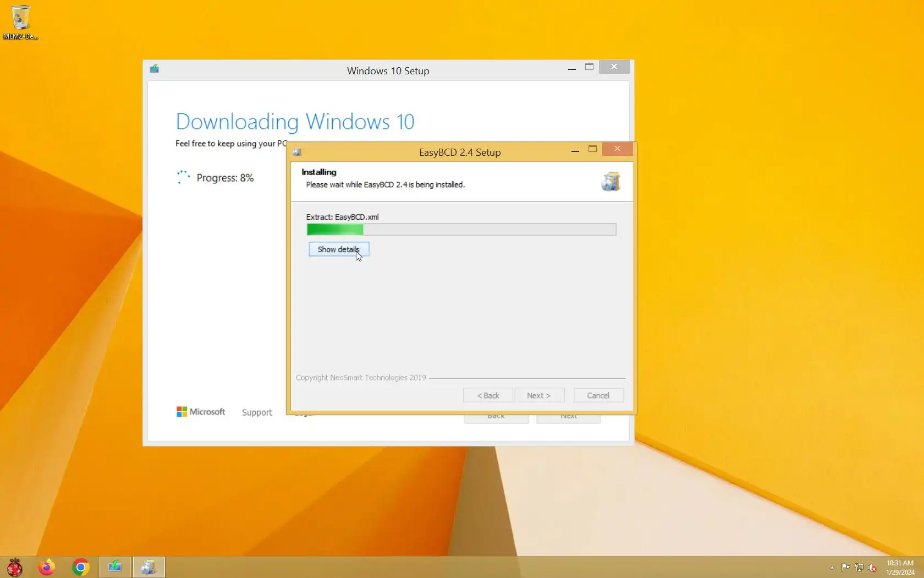Switch to Windows 10 Setup taskbar button
Image resolution: width=924 pixels, height=578 pixels.
[115, 567]
